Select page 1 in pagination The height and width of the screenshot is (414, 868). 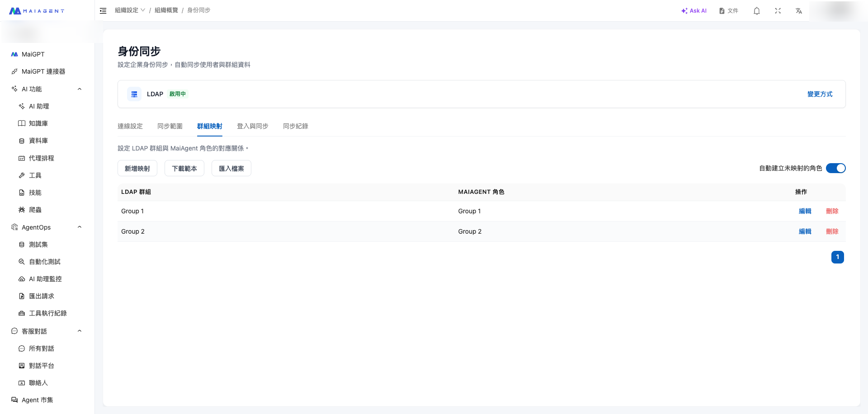[837, 257]
